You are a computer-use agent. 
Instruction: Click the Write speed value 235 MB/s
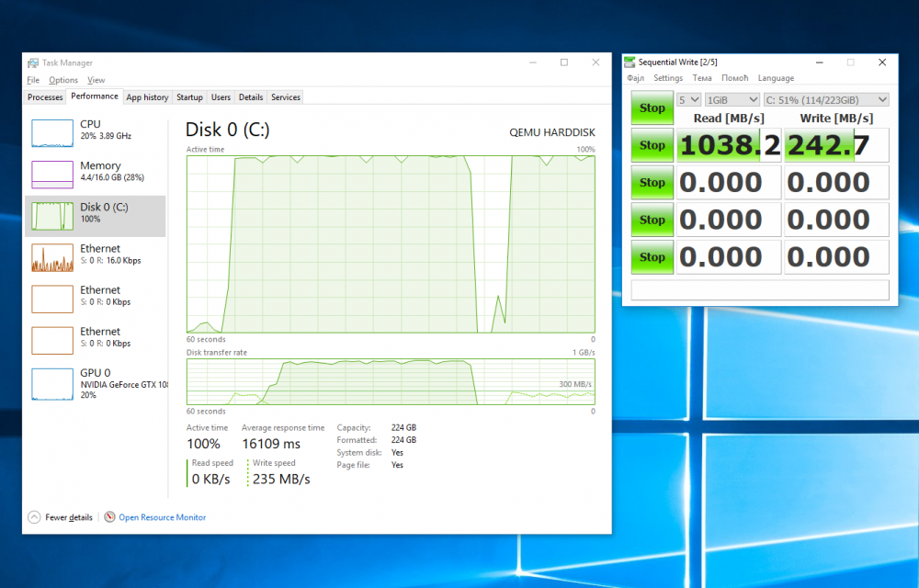pos(281,479)
